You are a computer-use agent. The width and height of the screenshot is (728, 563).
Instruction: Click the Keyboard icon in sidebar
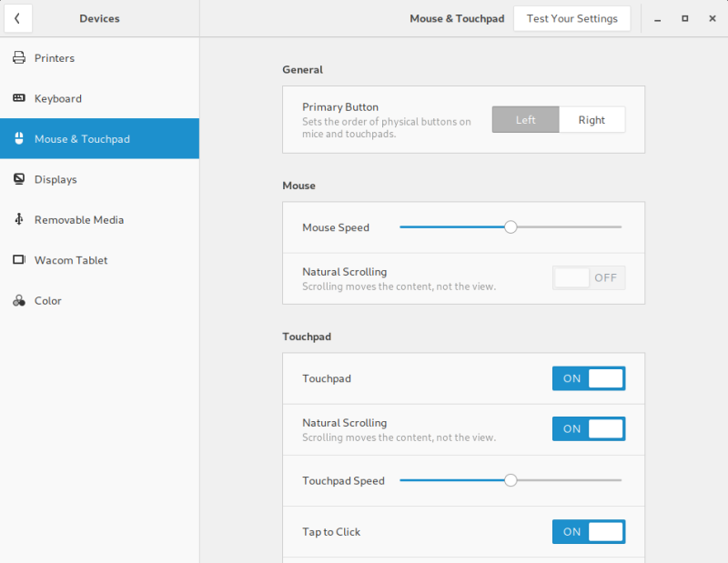(x=18, y=98)
